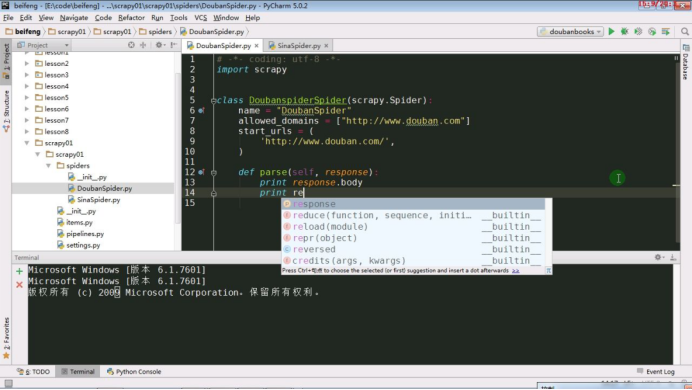This screenshot has height=390, width=692.
Task: Open the doubanbooks run configuration dropdown
Action: click(x=570, y=31)
